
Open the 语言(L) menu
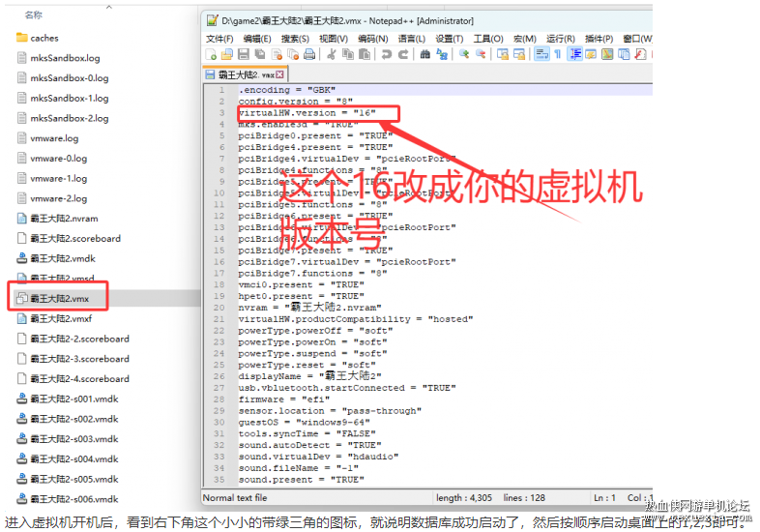412,39
